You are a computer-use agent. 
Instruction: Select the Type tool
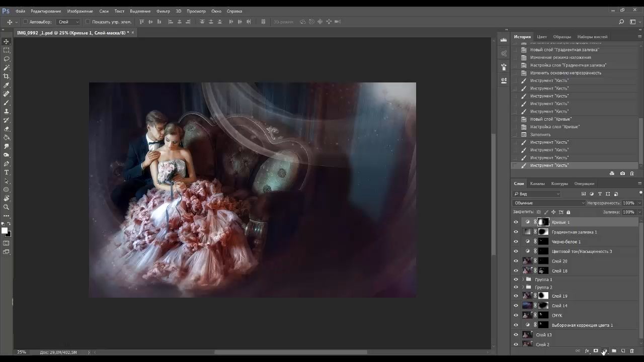pyautogui.click(x=7, y=172)
